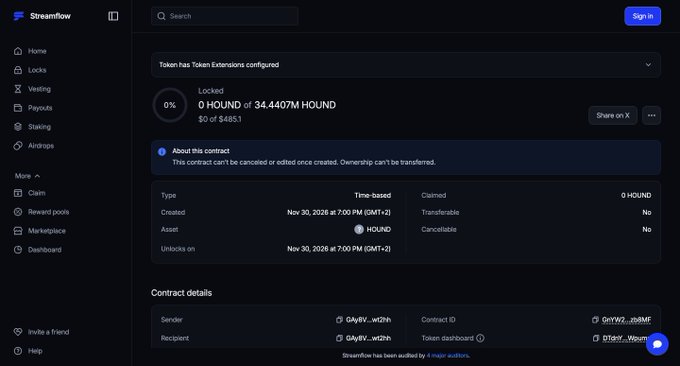Open Marketplace from the sidebar
The height and width of the screenshot is (366, 680).
coord(47,231)
